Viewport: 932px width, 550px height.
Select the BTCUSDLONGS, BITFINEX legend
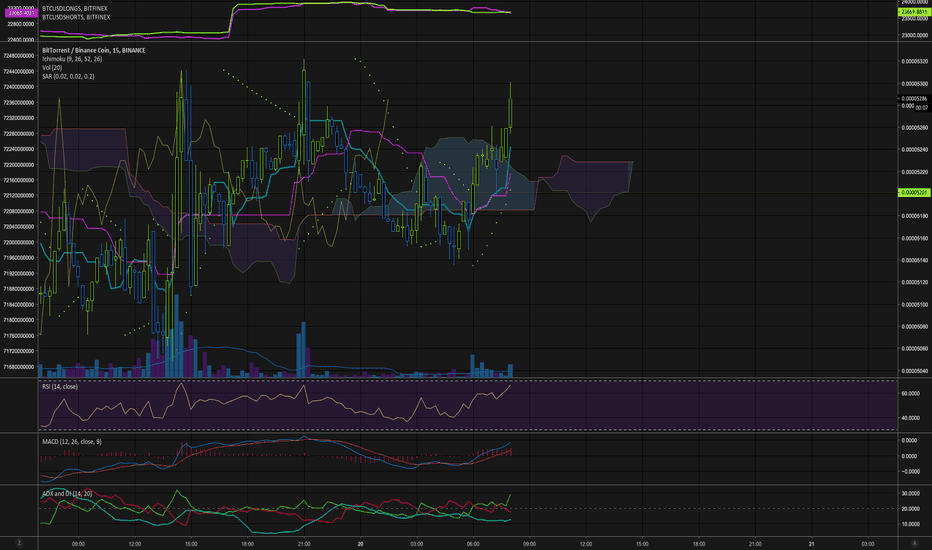pos(75,9)
